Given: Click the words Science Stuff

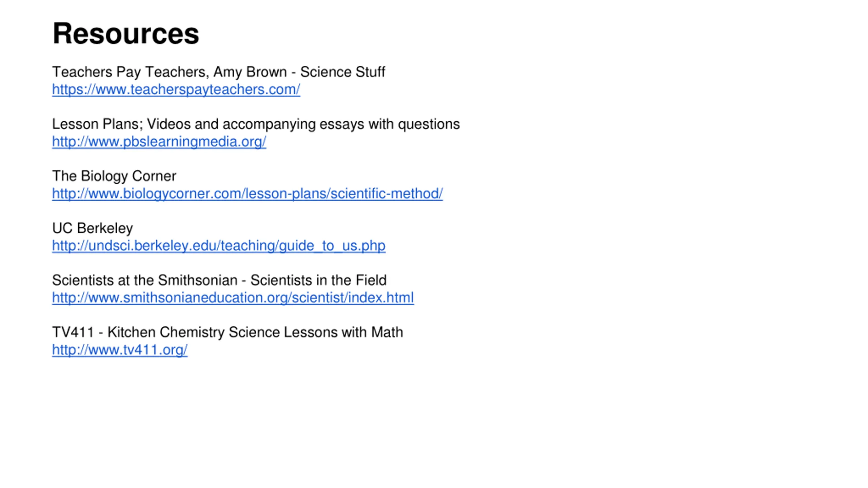Looking at the screenshot, I should click(342, 72).
